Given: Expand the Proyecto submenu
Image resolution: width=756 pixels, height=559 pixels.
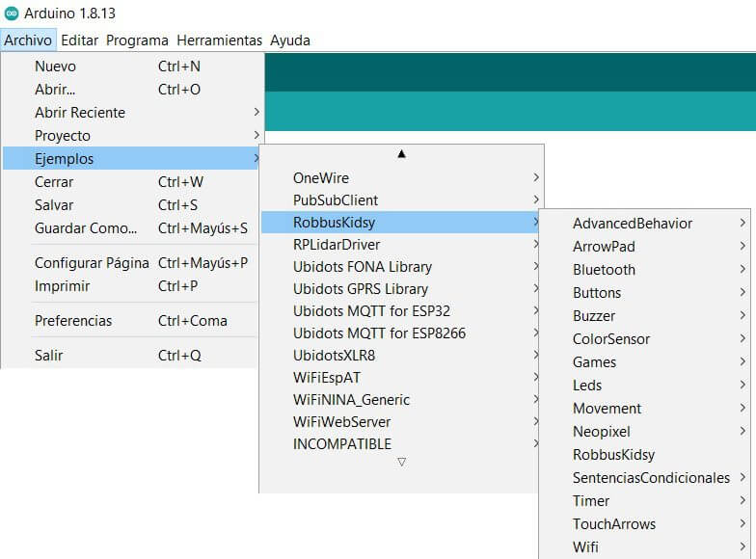Looking at the screenshot, I should point(63,136).
